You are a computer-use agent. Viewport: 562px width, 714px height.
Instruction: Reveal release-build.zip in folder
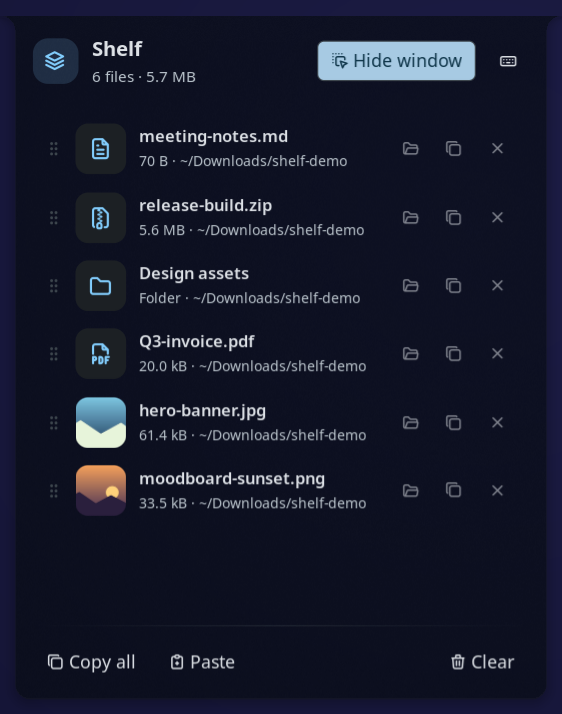point(410,218)
